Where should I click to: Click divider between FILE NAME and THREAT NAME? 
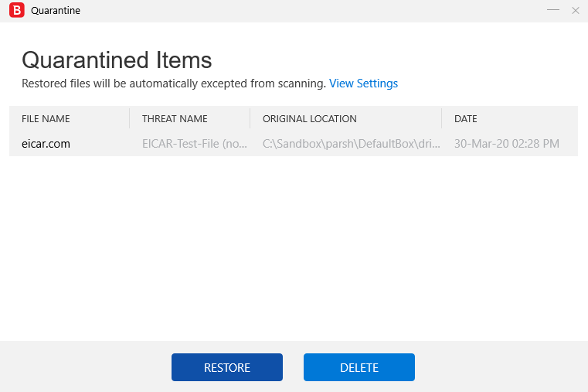pos(130,118)
